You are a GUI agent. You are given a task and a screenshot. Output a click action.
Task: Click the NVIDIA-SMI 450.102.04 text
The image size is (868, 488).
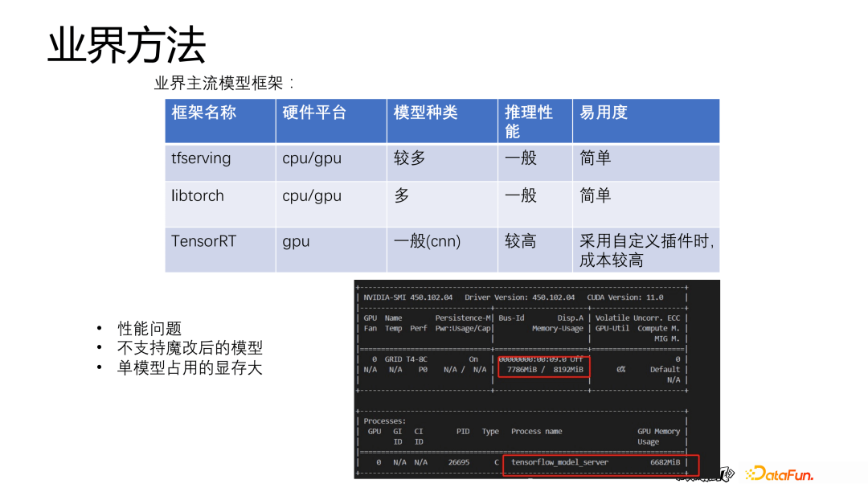(408, 297)
